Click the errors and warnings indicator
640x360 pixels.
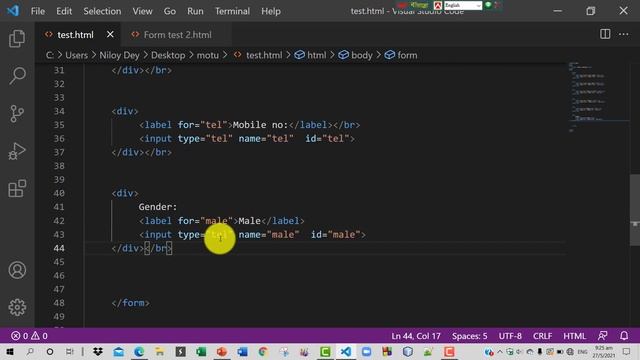pyautogui.click(x=29, y=336)
